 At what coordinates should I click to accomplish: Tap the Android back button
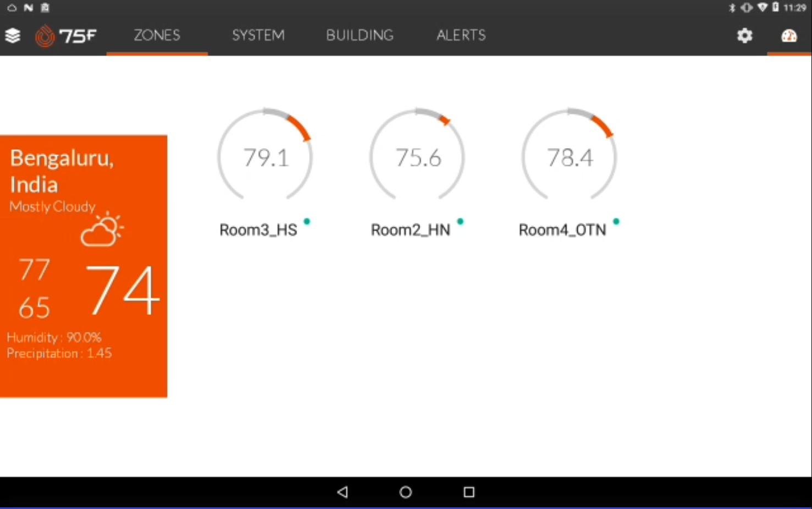(343, 492)
